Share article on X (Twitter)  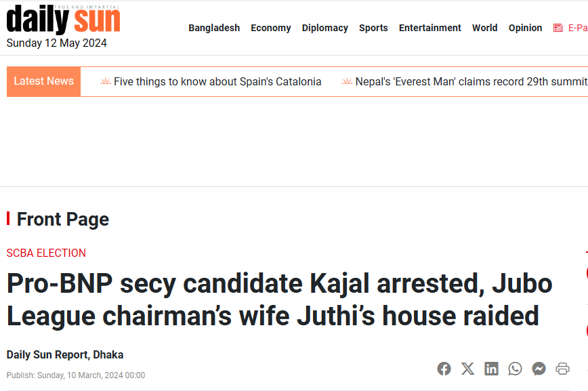467,369
